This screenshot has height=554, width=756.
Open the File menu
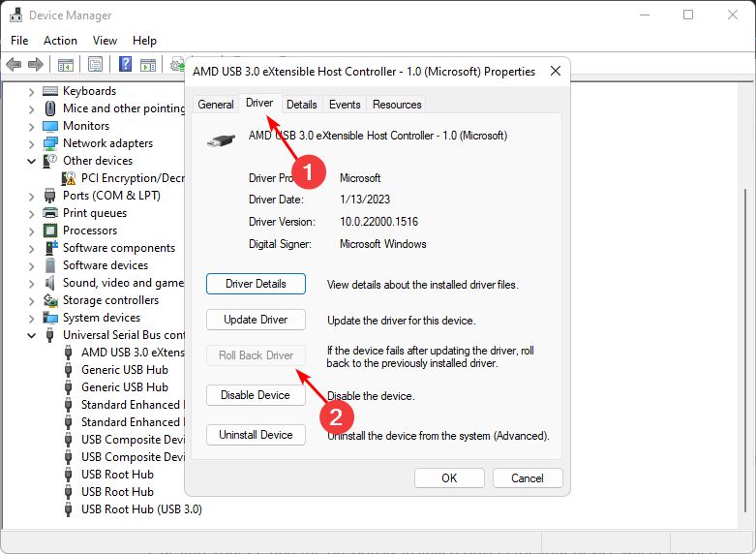click(19, 41)
